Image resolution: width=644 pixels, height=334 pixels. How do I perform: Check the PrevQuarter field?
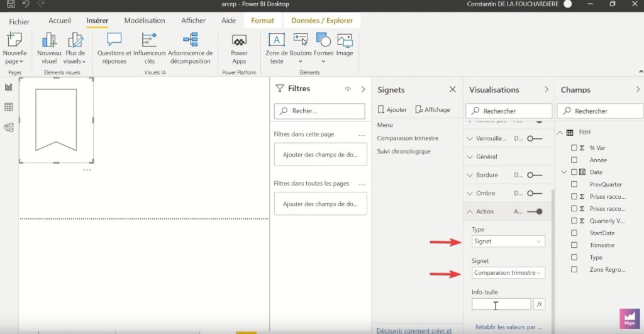(574, 184)
